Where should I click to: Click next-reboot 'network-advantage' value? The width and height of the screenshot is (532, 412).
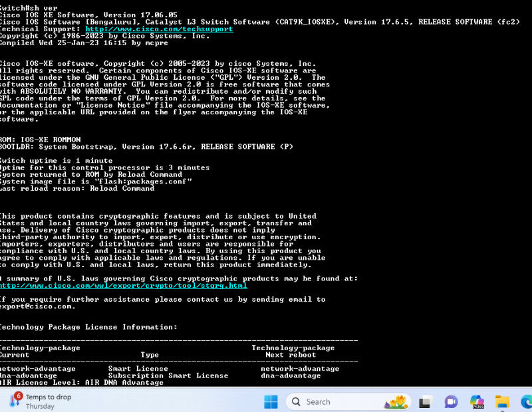(x=300, y=369)
